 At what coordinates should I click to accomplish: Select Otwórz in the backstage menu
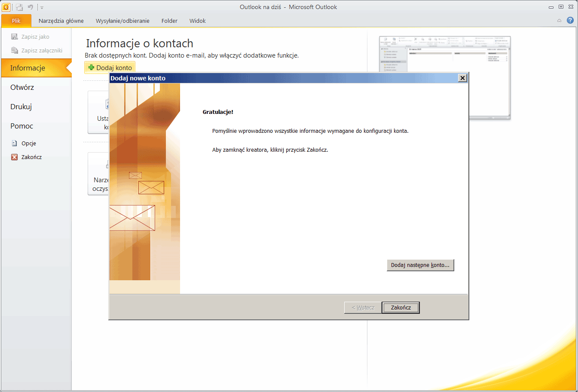37,87
